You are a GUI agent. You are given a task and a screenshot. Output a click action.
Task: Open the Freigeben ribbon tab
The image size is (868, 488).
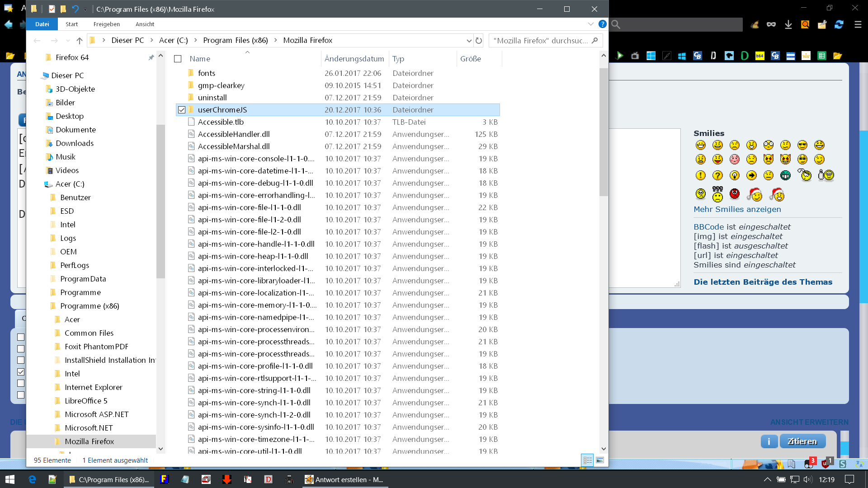tap(106, 24)
